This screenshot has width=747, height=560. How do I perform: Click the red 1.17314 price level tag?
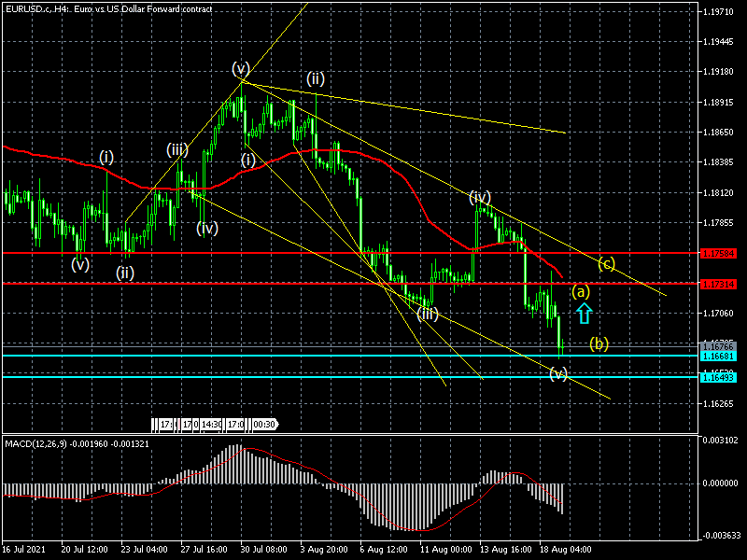[x=718, y=285]
